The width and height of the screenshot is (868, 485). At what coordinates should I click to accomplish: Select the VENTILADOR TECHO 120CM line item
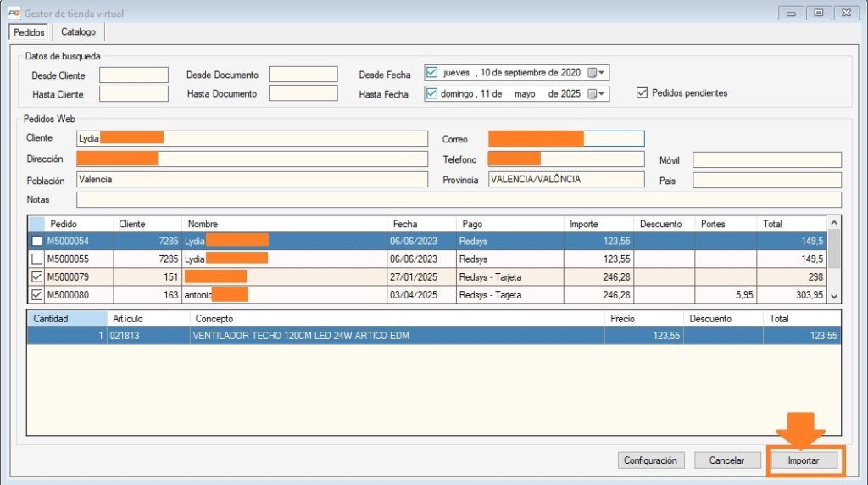[434, 336]
